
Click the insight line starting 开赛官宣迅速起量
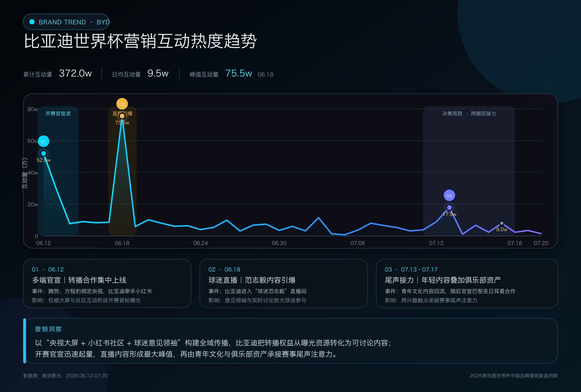click(187, 354)
